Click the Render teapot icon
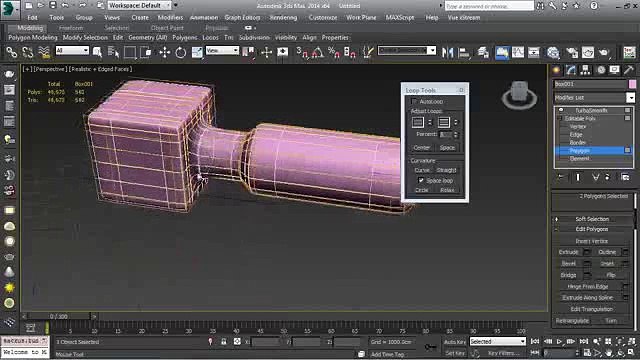This screenshot has width=640, height=360. tap(604, 52)
